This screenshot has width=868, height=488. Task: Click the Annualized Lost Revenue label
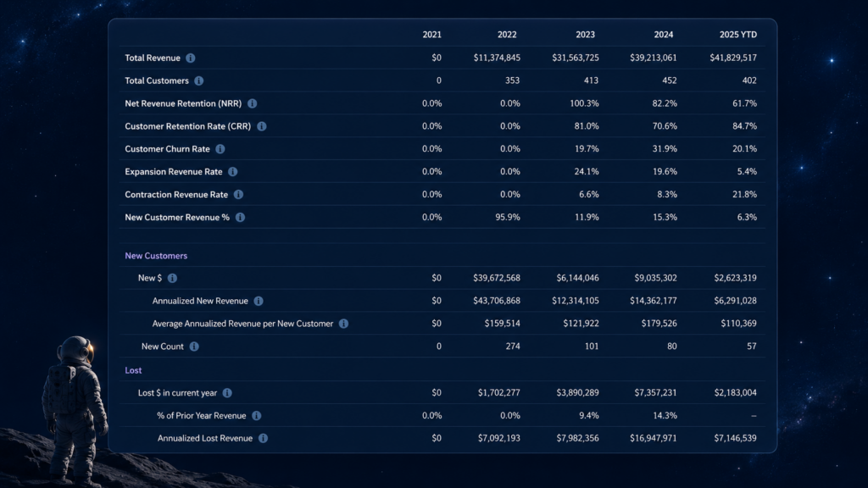(x=205, y=438)
